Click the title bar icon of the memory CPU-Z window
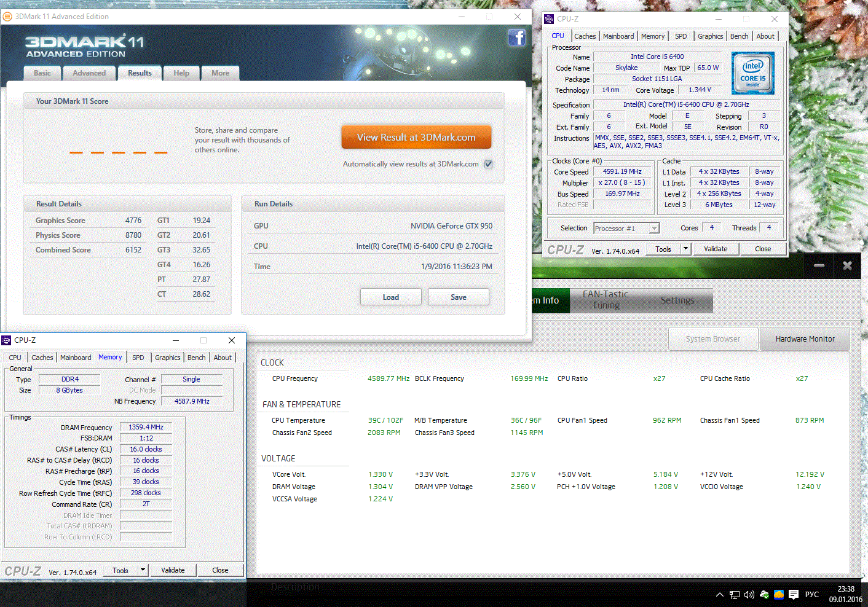 [x=6, y=340]
